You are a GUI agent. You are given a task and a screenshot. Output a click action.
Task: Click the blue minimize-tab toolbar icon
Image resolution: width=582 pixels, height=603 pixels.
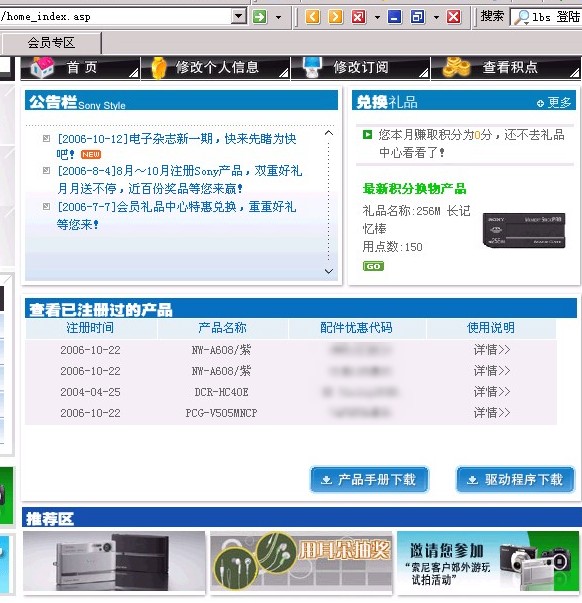tap(395, 17)
